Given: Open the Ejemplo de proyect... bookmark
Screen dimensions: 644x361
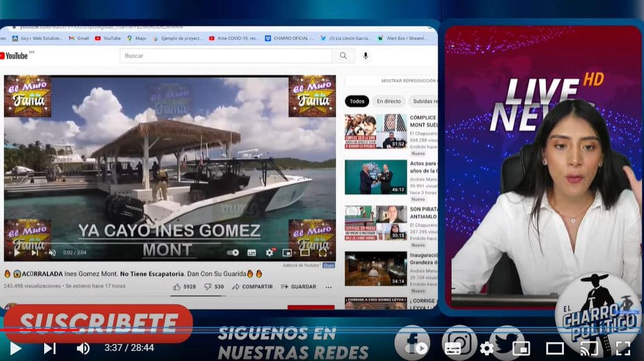Looking at the screenshot, I should click(x=177, y=38).
